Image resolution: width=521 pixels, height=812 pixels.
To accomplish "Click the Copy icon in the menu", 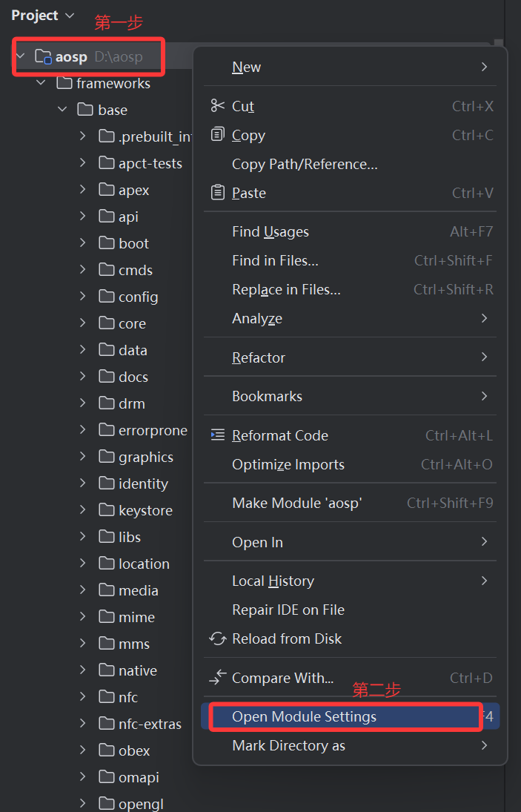I will click(x=218, y=135).
